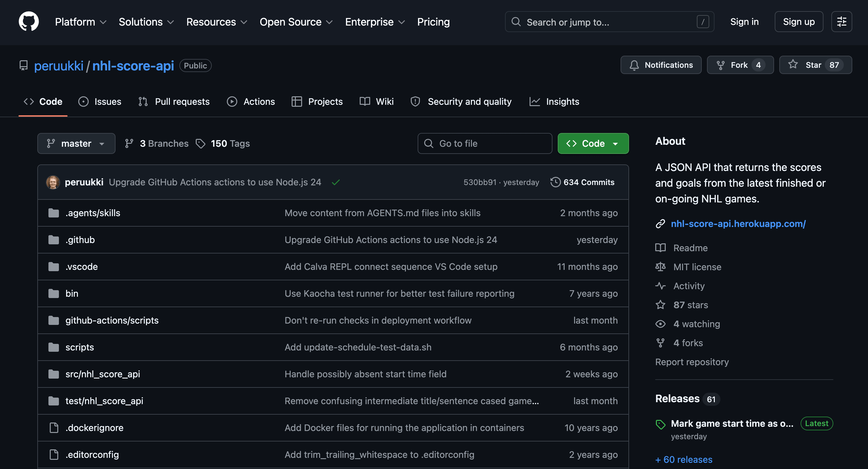Viewport: 868px width, 469px height.
Task: Click the Star icon
Action: [793, 65]
